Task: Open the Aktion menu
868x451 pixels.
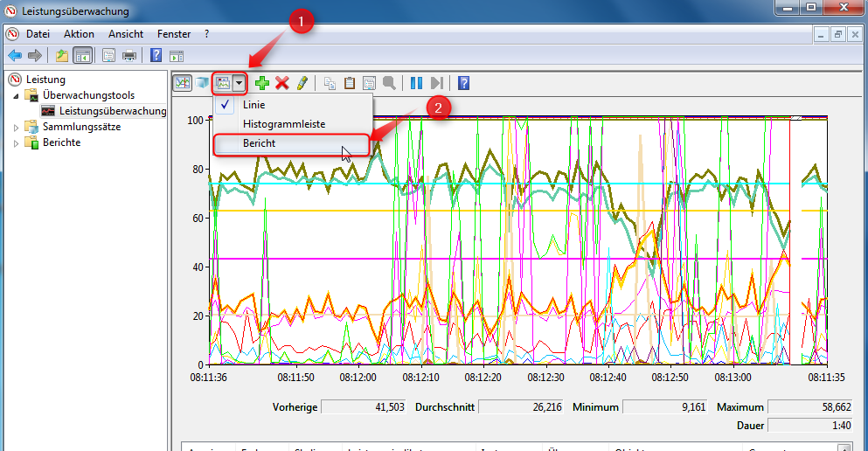Action: (x=79, y=34)
